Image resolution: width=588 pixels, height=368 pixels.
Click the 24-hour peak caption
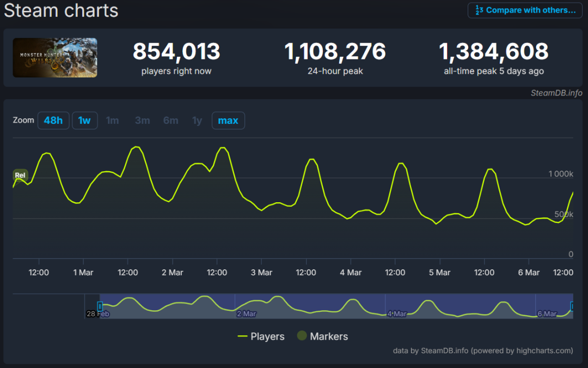(335, 71)
